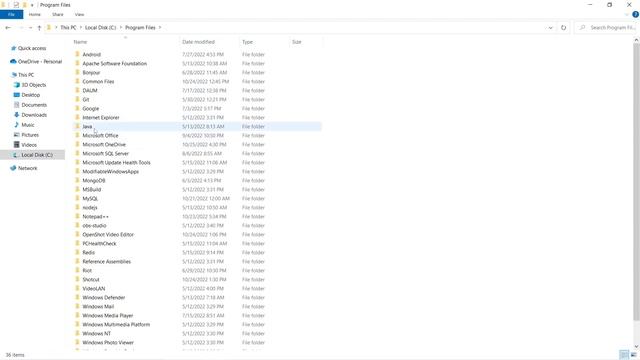
Task: Select the OpenShot Video Editor folder name
Action: click(108, 235)
